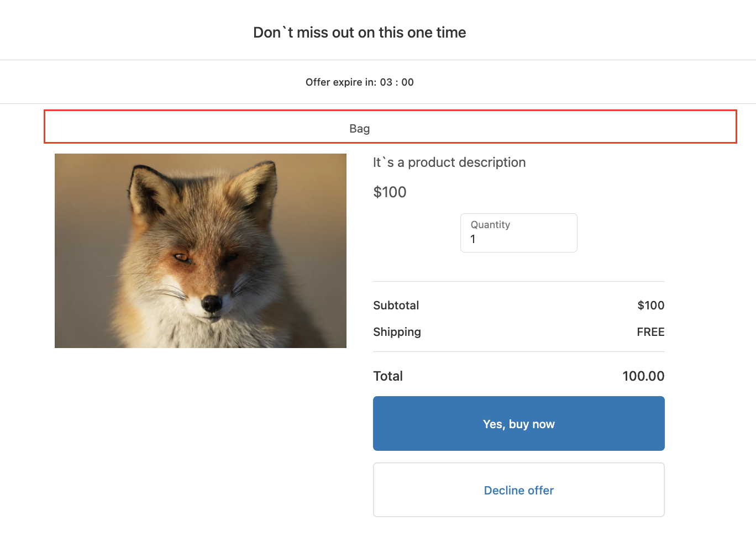Click the "Offer expire in" label
This screenshot has width=756, height=537.
(x=340, y=82)
